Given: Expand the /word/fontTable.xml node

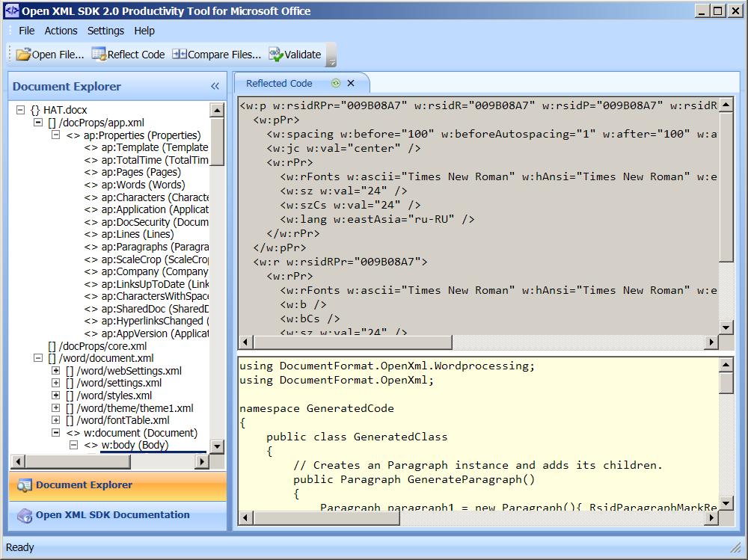Looking at the screenshot, I should tap(56, 420).
